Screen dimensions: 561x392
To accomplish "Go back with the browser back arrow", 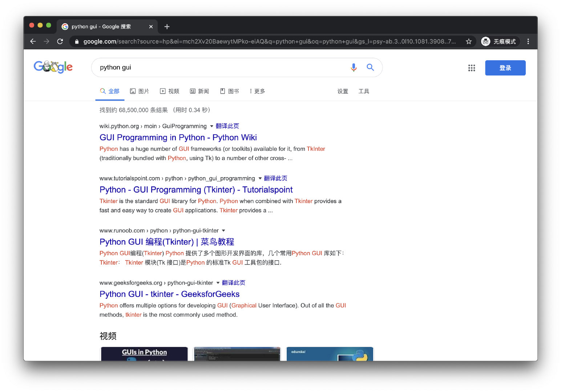I will pos(33,41).
